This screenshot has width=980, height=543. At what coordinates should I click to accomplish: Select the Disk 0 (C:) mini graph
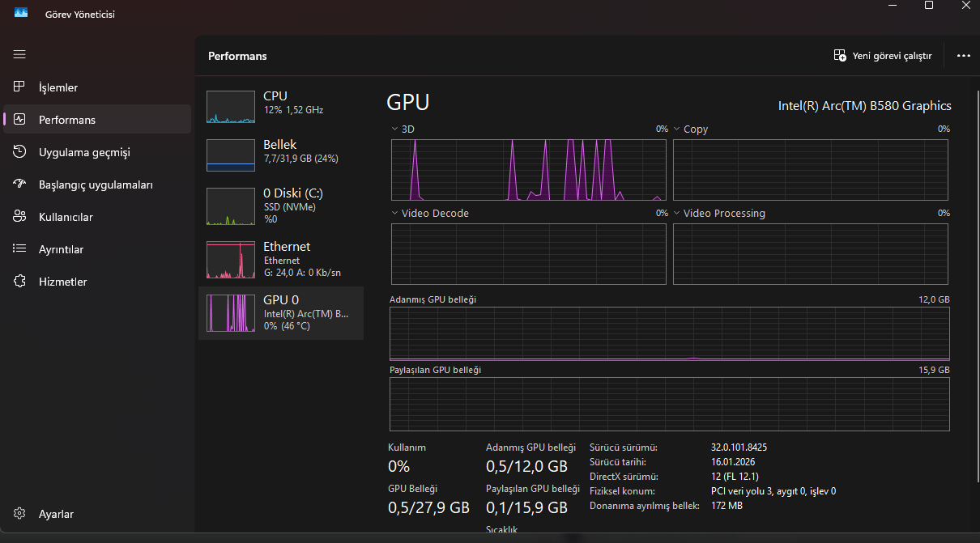(x=231, y=206)
